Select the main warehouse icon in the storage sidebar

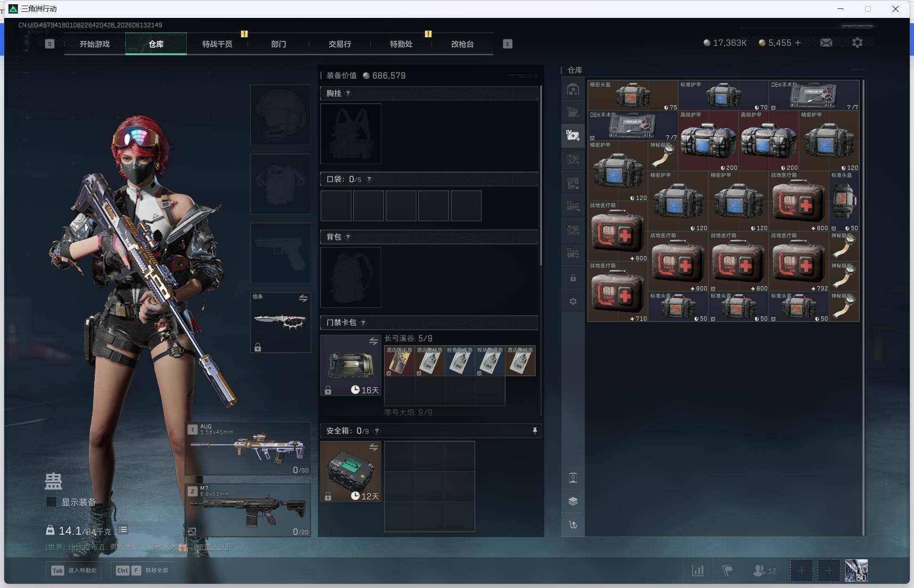tap(573, 90)
